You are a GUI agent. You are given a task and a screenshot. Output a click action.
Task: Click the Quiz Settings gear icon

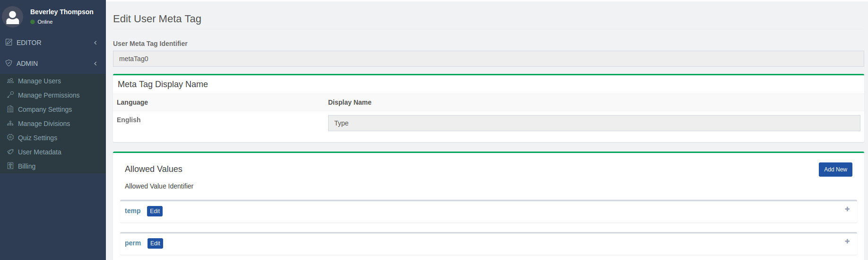coord(10,138)
